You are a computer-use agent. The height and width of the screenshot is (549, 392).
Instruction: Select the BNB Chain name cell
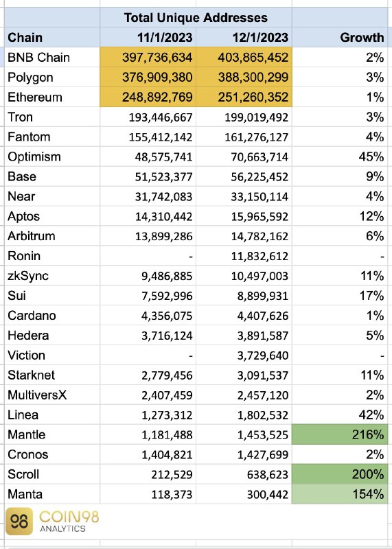[x=52, y=58]
